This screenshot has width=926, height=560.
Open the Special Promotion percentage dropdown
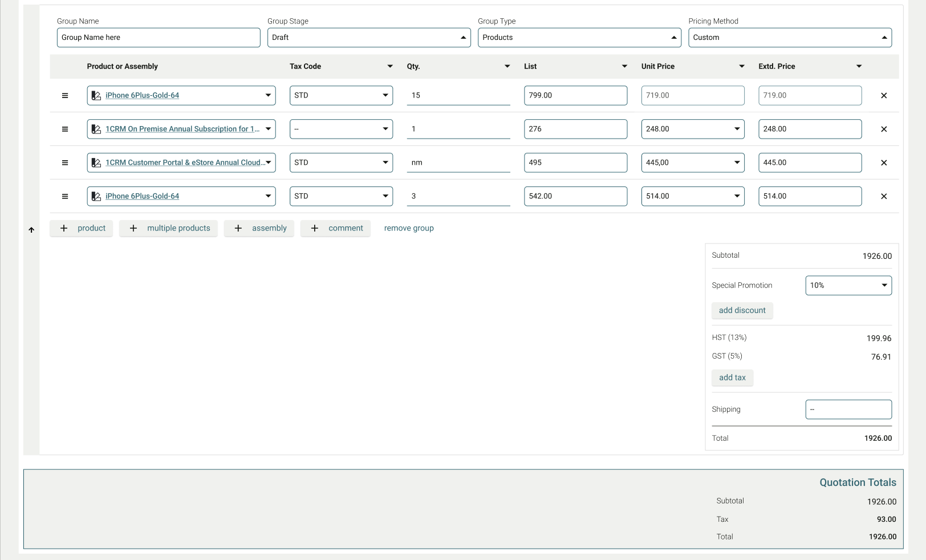[848, 286]
